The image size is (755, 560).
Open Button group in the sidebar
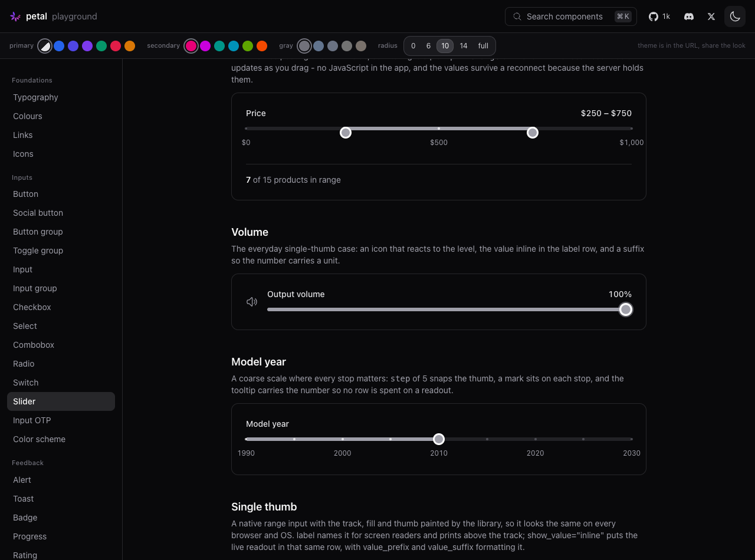click(61, 232)
